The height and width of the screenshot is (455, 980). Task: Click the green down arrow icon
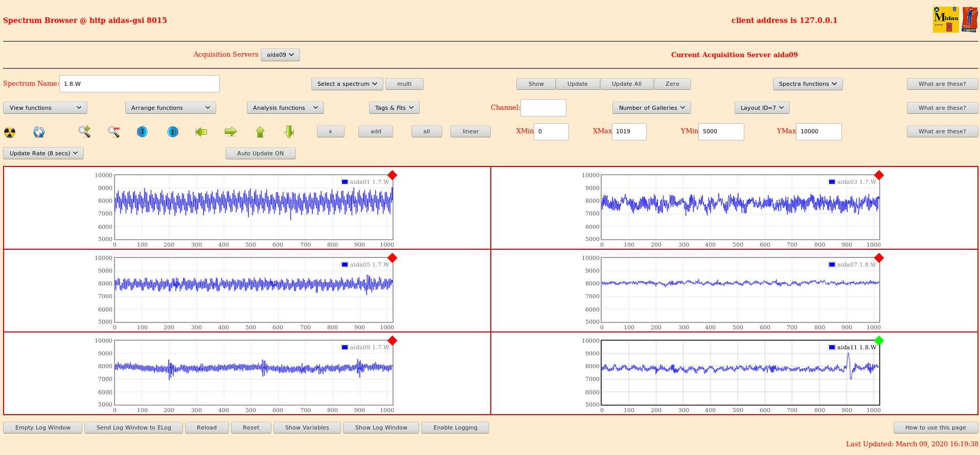point(289,132)
